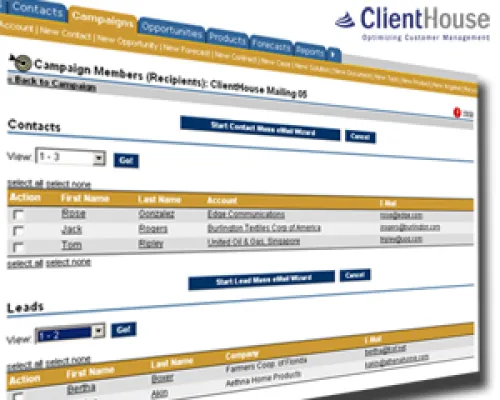Check the box for Rose Gonzalez
500x400 pixels.
18,214
